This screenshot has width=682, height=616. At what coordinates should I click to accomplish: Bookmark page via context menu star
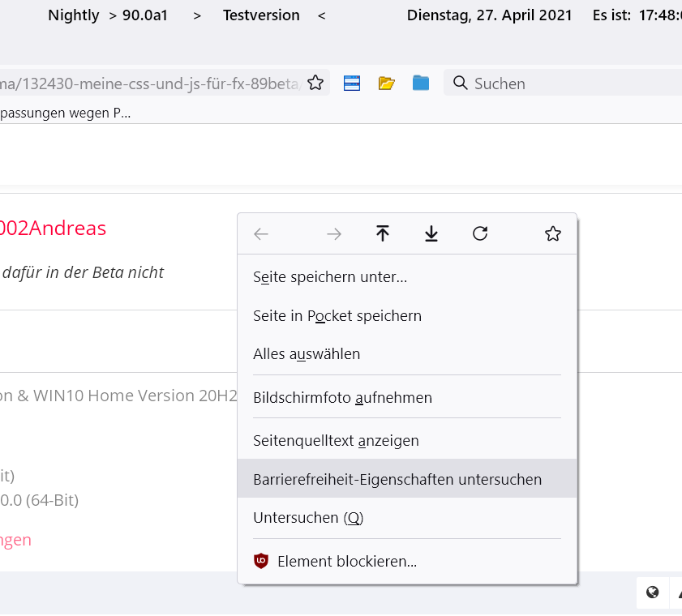(553, 234)
